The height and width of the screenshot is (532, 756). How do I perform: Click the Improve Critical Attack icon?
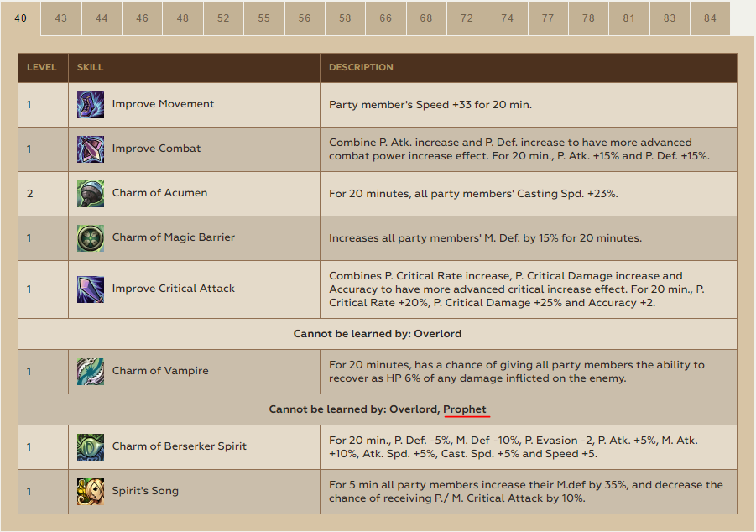click(x=91, y=289)
